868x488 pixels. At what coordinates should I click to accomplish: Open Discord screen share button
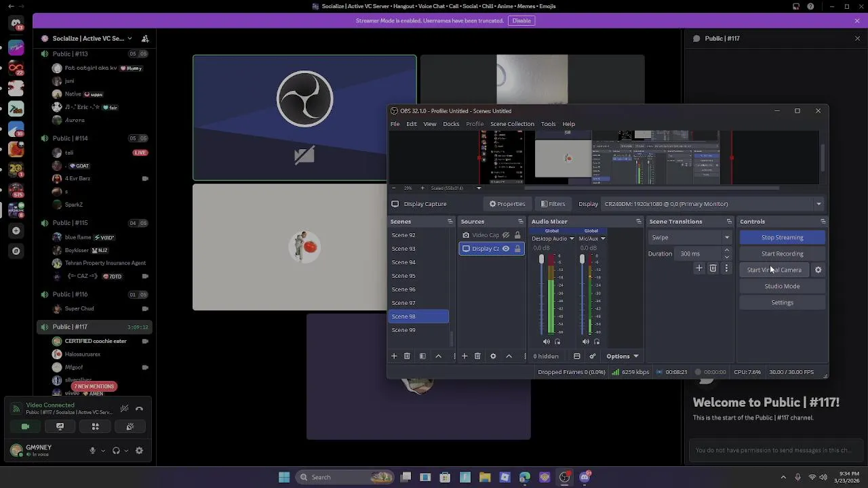pos(60,426)
